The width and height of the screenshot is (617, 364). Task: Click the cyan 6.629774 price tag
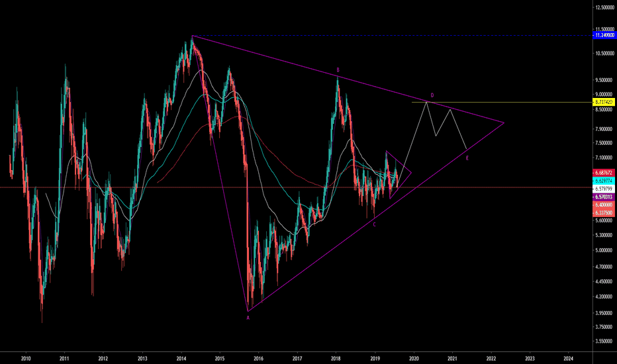(604, 181)
